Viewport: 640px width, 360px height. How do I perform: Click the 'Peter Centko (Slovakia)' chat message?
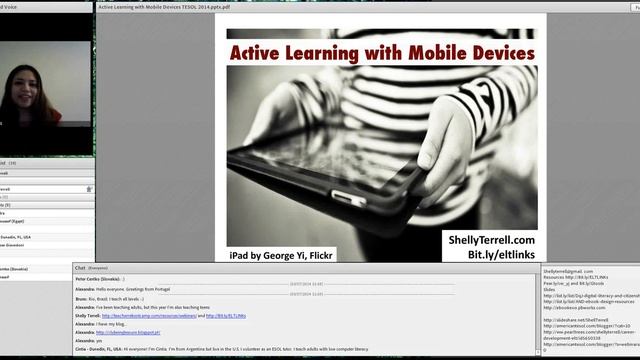click(x=100, y=279)
